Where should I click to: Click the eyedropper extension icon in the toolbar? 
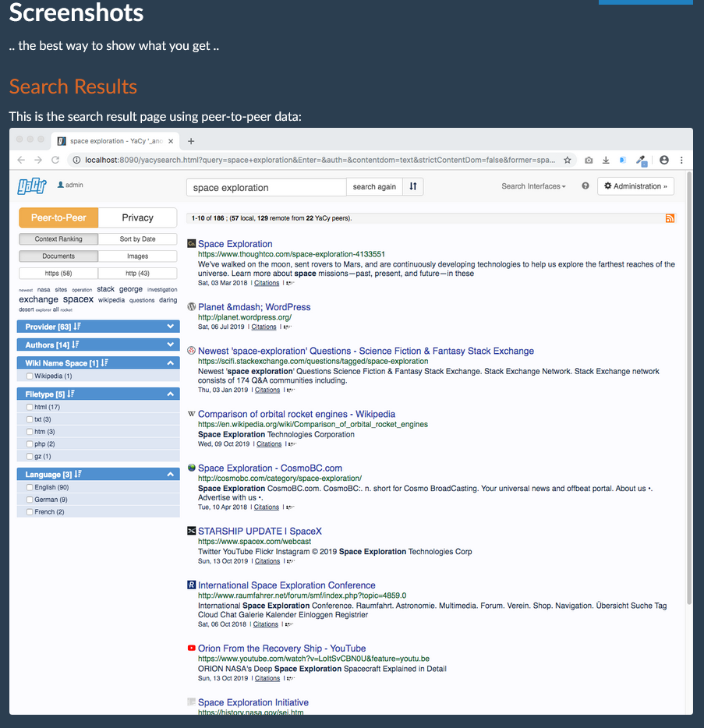[x=642, y=161]
